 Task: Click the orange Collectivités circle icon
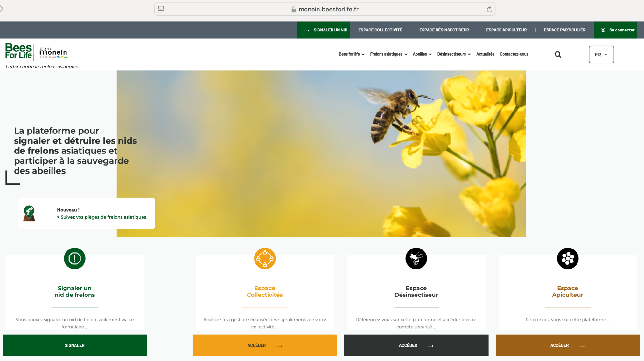pos(264,258)
